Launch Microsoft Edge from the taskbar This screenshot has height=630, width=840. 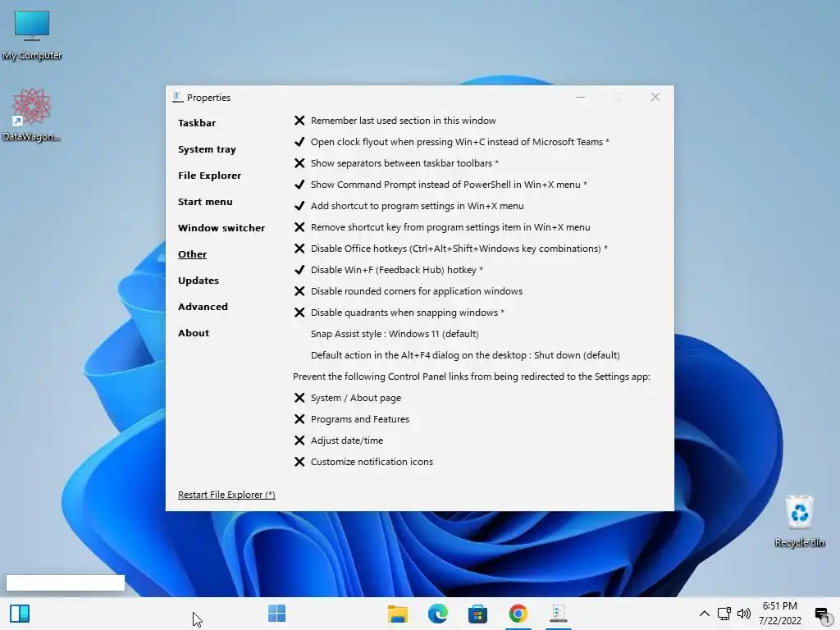(438, 614)
